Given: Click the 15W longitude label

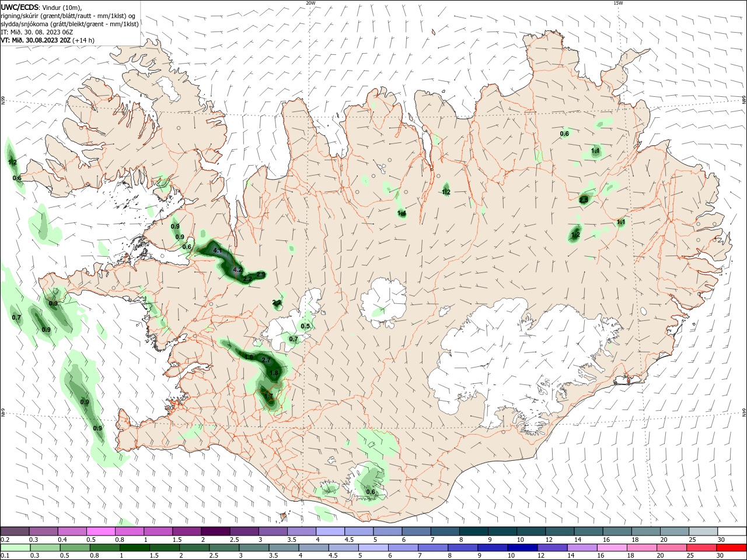Looking at the screenshot, I should (x=618, y=3).
